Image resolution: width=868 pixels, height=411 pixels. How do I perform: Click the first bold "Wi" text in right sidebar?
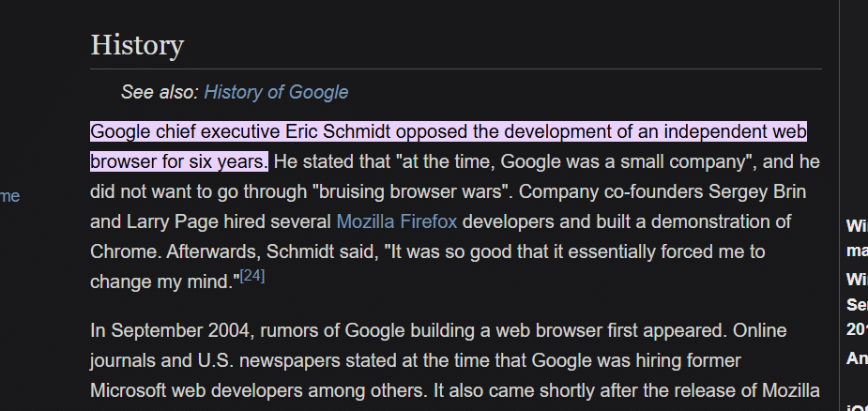[857, 226]
